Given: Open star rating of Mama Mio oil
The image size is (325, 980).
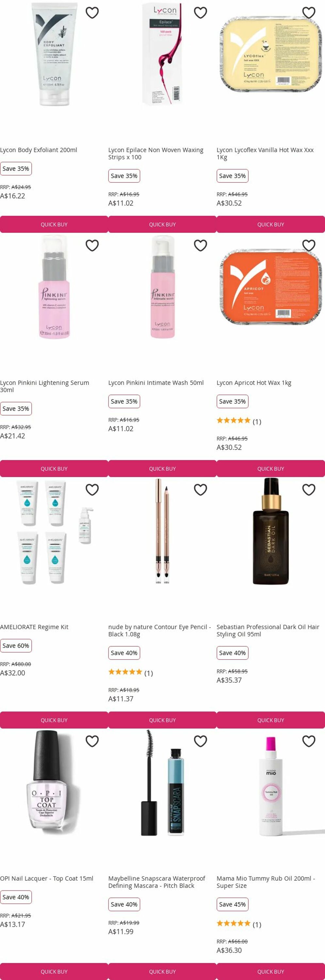Looking at the screenshot, I should click(239, 924).
